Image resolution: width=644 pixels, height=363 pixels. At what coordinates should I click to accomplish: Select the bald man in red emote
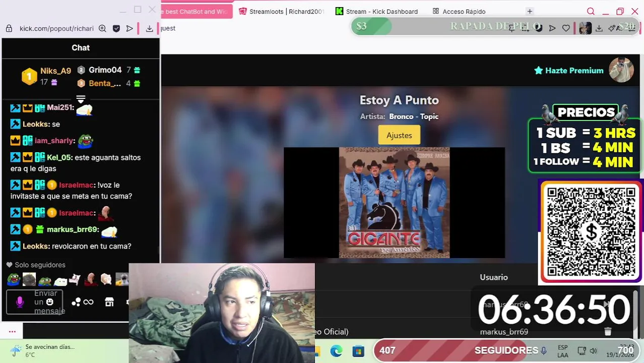[91, 279]
